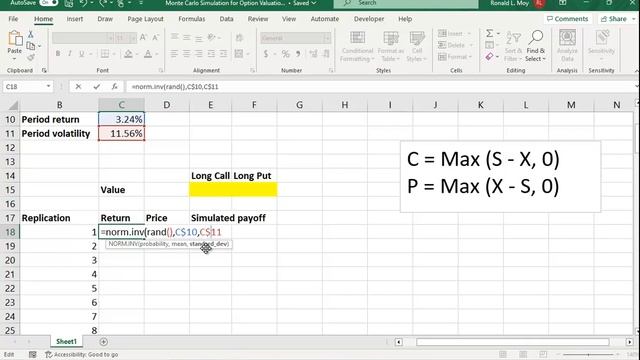Select cell C10 showing 3.24%
The width and height of the screenshot is (640, 360).
click(121, 119)
